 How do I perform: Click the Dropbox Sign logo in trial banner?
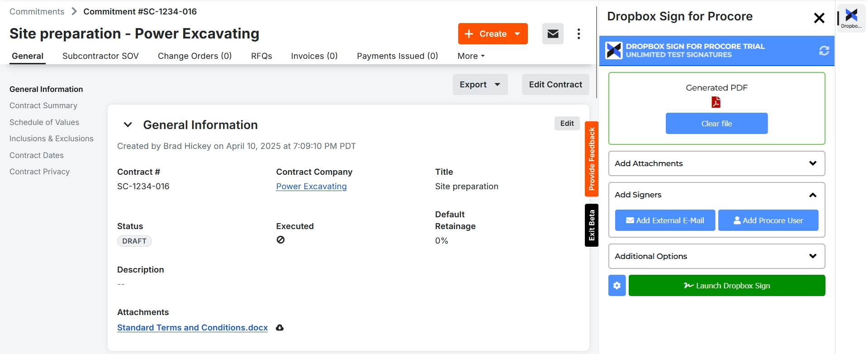point(614,51)
